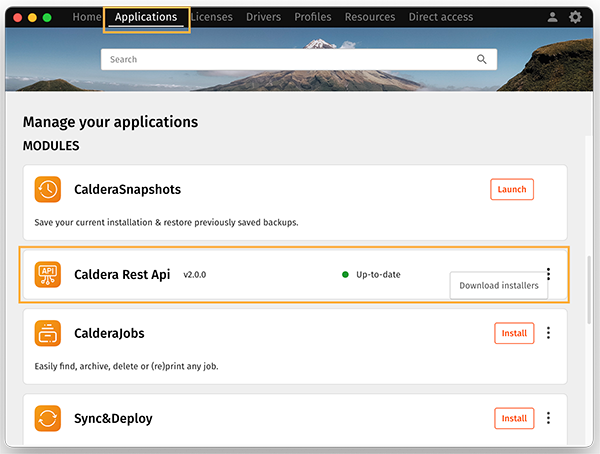Open three-dot menu for CalderaJobs
This screenshot has width=600, height=454.
548,333
